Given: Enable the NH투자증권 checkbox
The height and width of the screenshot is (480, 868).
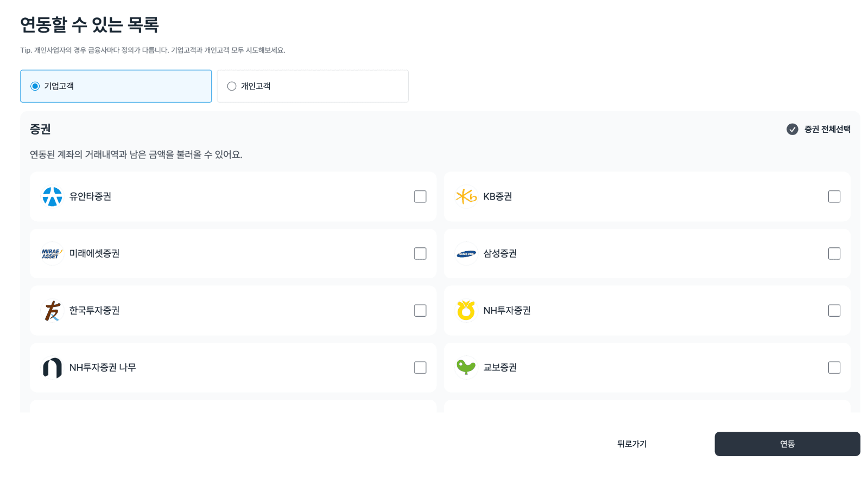Looking at the screenshot, I should (x=834, y=310).
